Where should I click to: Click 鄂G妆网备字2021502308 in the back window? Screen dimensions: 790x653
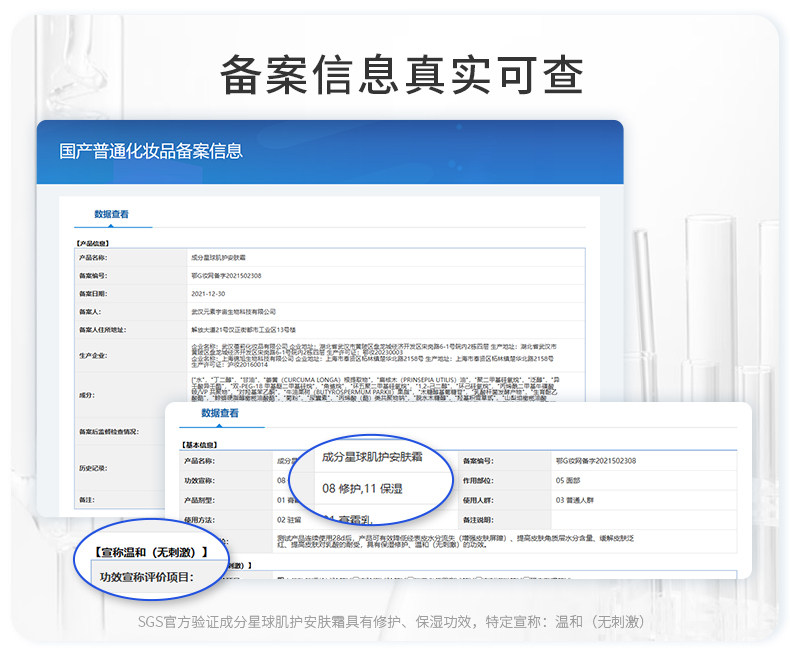point(226,276)
